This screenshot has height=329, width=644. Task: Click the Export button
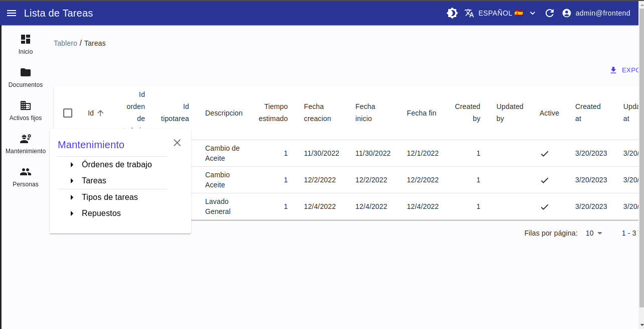click(x=625, y=70)
